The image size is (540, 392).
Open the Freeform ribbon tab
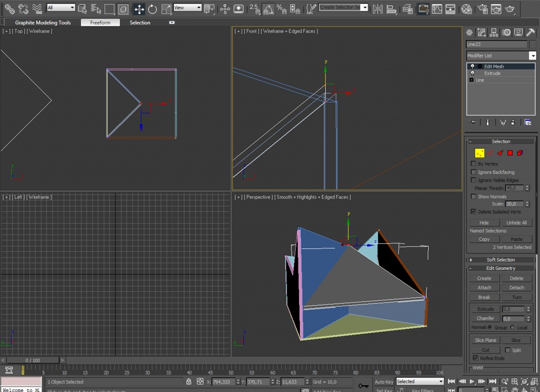(x=100, y=22)
